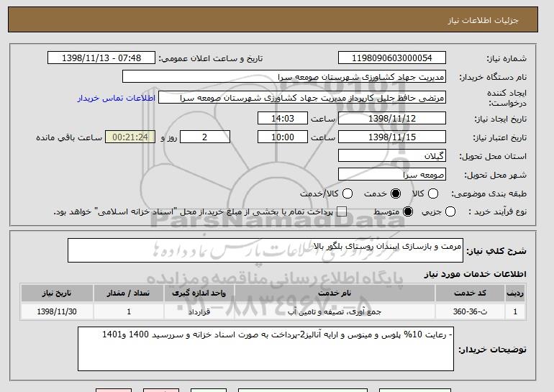This screenshot has height=392, width=554.
Task: Click the ردیف column header
Action: coord(515,293)
